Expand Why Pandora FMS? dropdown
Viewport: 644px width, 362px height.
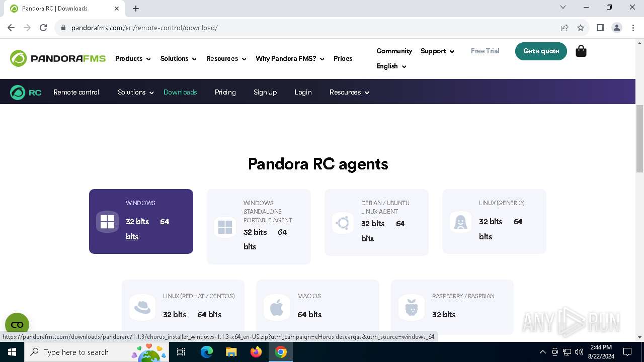click(x=290, y=59)
